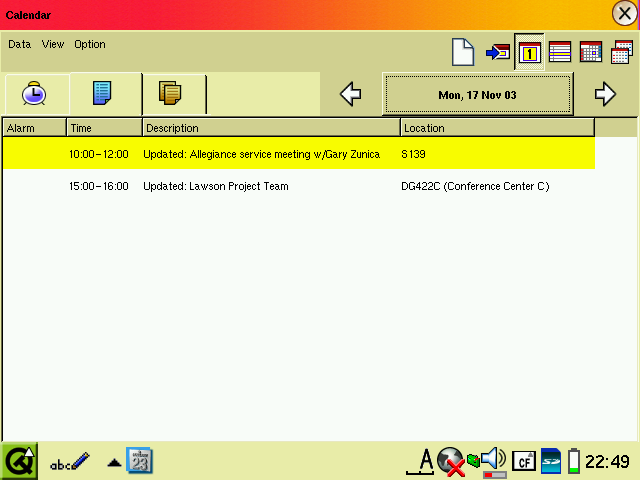
Task: Open the View menu
Action: click(x=53, y=44)
